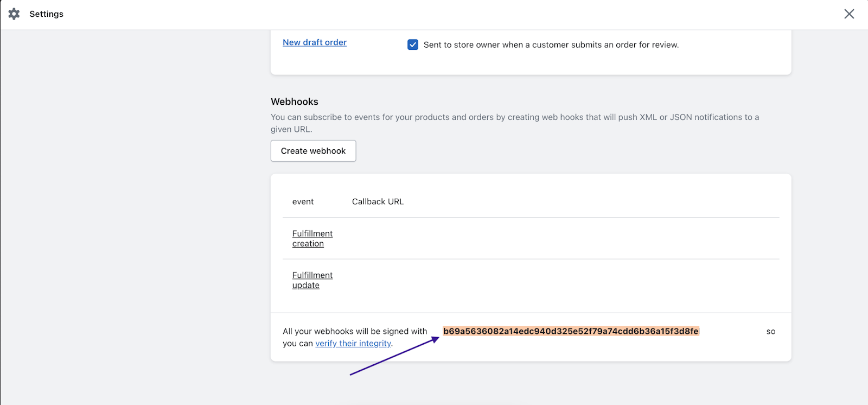
Task: Click the Create webhook button
Action: (x=313, y=151)
